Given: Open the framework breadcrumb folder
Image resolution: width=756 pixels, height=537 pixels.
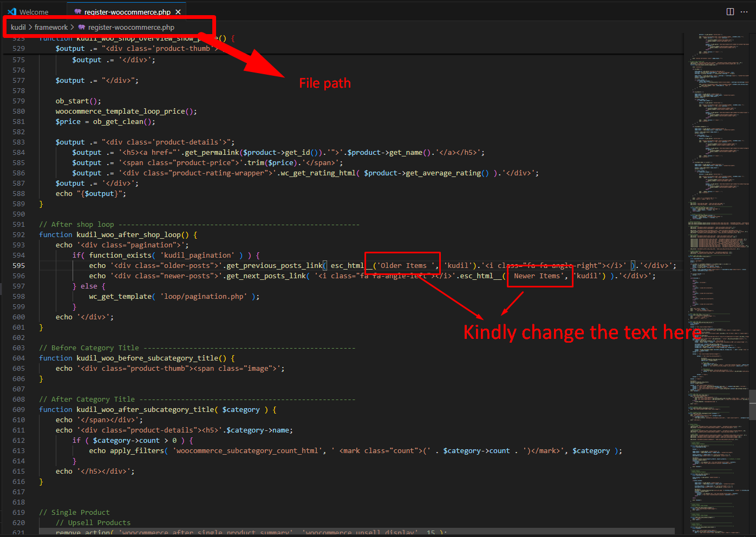Looking at the screenshot, I should click(51, 27).
